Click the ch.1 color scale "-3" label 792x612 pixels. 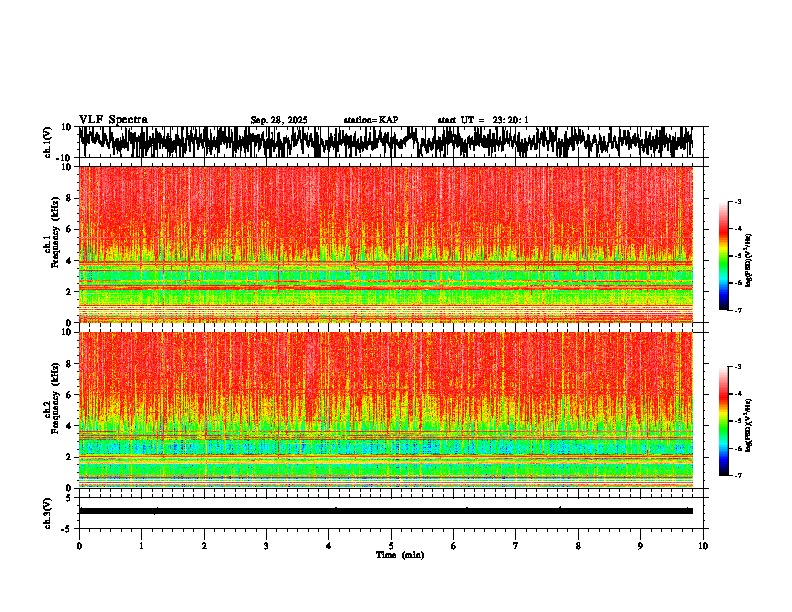pos(737,202)
